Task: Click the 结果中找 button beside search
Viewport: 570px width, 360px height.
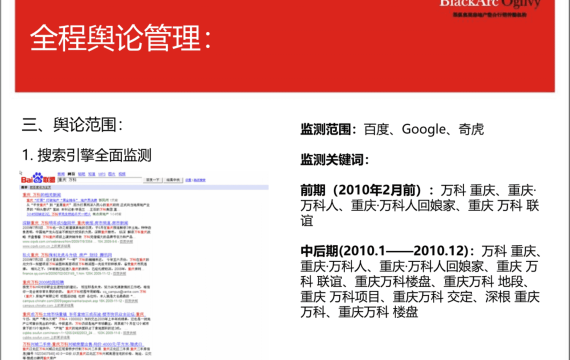Action: pyautogui.click(x=173, y=180)
